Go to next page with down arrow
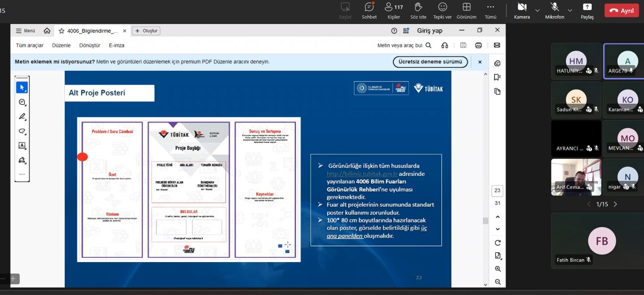 pyautogui.click(x=497, y=229)
